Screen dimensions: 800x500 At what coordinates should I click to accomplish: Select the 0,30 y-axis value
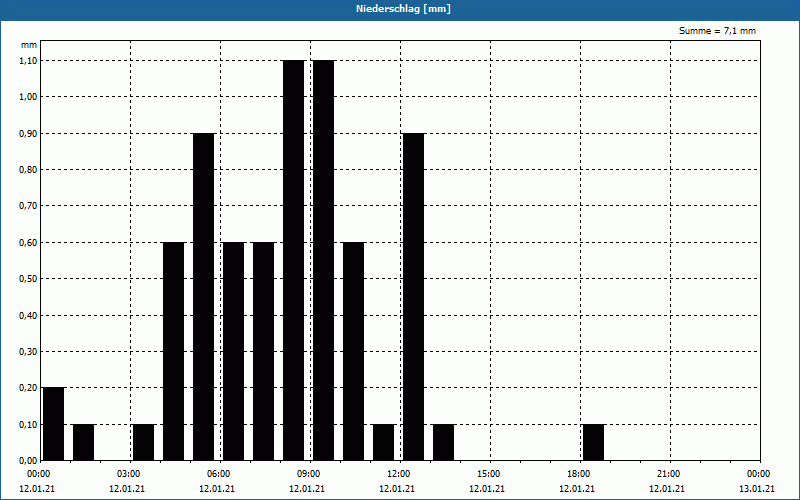28,352
